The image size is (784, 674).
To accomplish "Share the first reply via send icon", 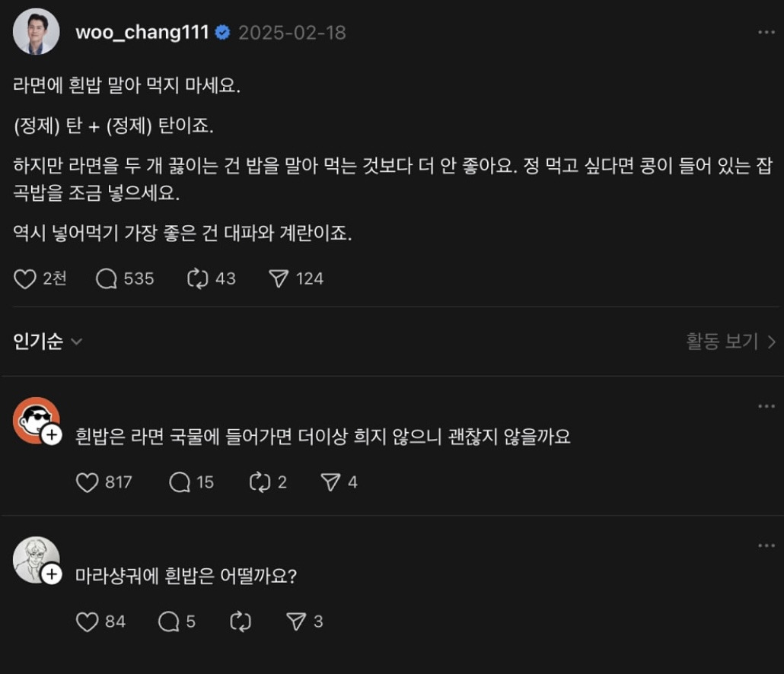I will [x=330, y=482].
